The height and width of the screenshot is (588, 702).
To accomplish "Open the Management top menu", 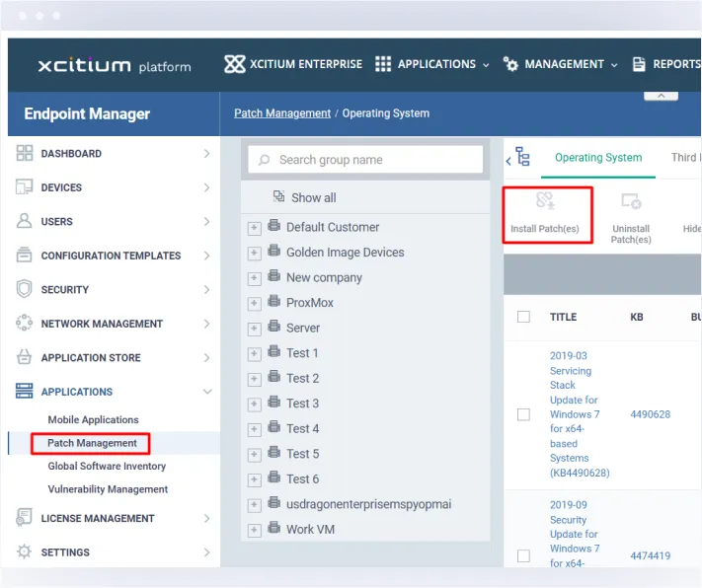I will [563, 64].
